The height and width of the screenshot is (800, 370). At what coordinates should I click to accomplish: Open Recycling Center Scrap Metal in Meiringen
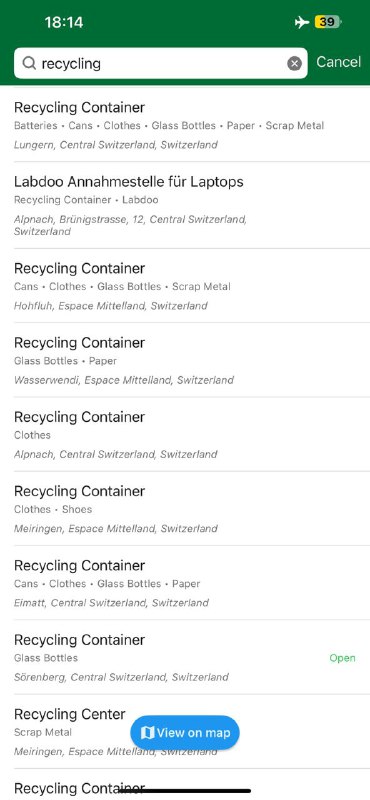click(185, 732)
